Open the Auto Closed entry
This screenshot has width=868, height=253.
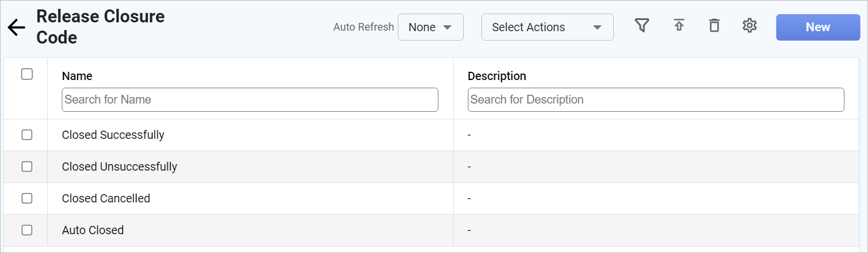click(x=93, y=230)
